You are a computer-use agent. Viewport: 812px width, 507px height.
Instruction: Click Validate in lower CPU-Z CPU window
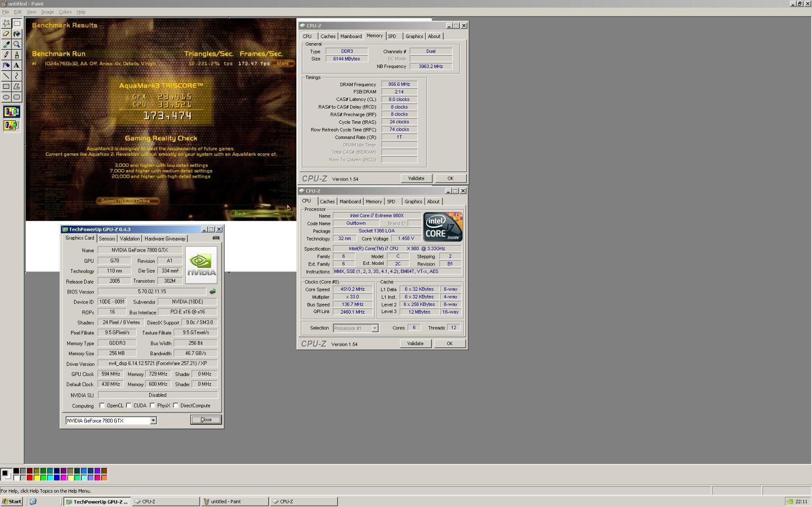tap(415, 344)
